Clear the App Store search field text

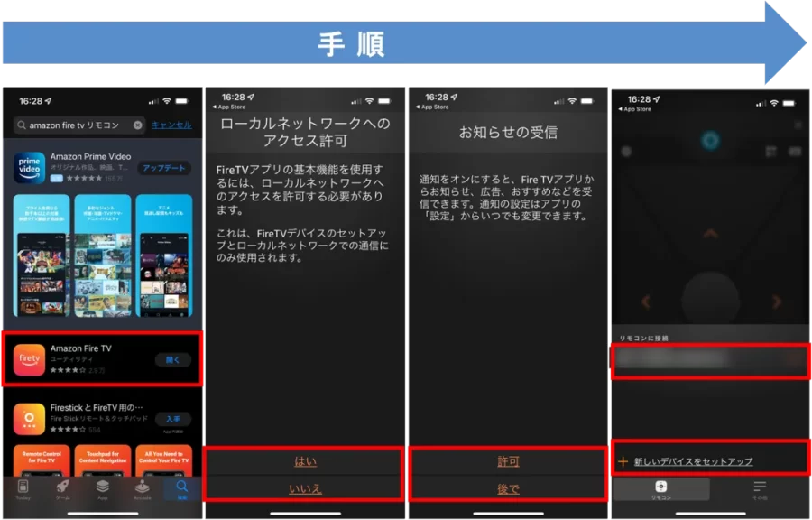click(138, 125)
